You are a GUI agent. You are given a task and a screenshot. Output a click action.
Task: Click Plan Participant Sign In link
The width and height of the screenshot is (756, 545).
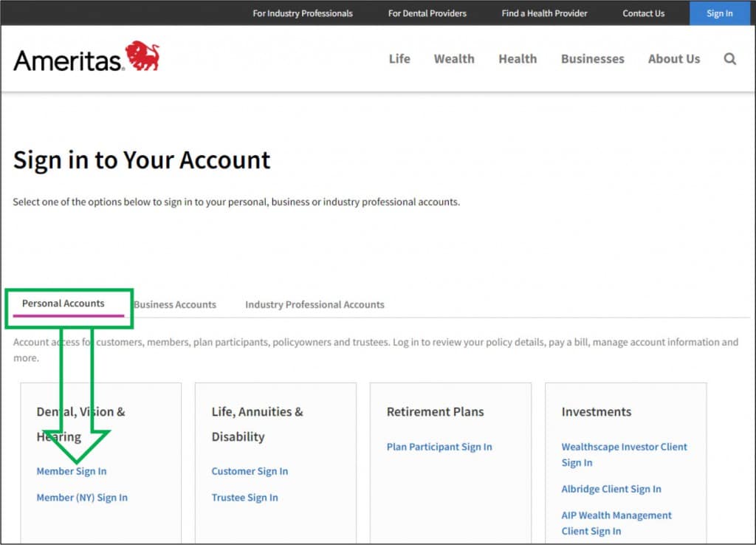pyautogui.click(x=439, y=447)
